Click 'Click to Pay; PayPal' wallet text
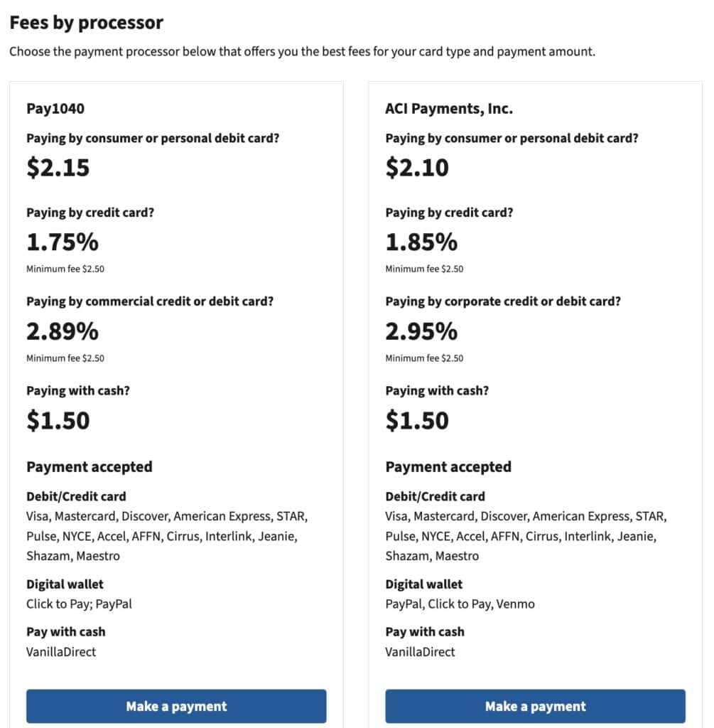The image size is (714, 728). pos(79,604)
